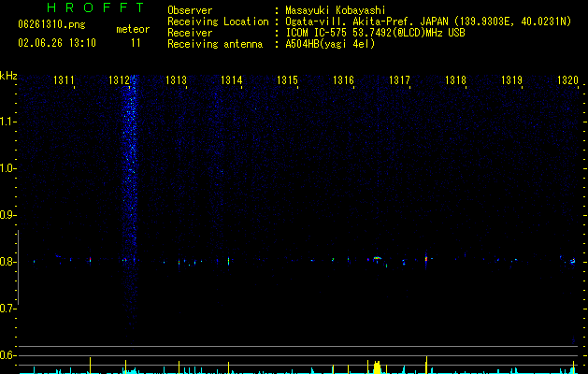Click the HROFFT title text
The image size is (588, 374).
(95, 7)
